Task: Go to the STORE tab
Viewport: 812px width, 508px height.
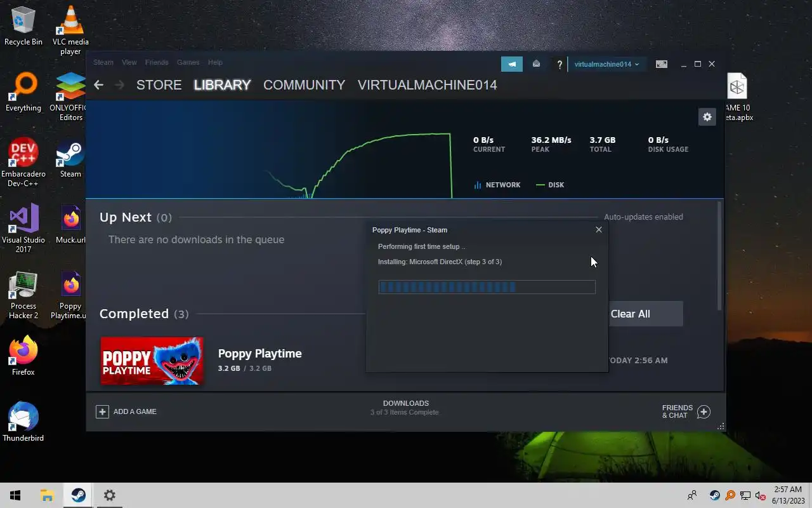Action: [159, 84]
